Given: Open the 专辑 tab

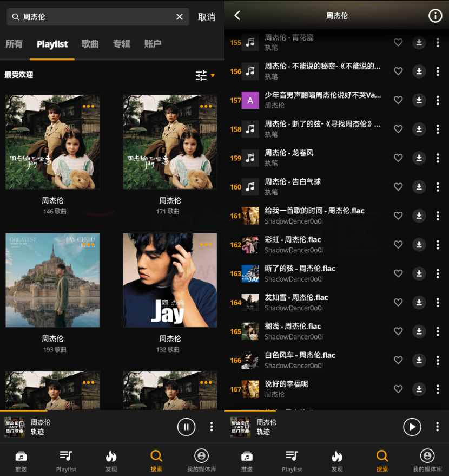Looking at the screenshot, I should tap(122, 44).
